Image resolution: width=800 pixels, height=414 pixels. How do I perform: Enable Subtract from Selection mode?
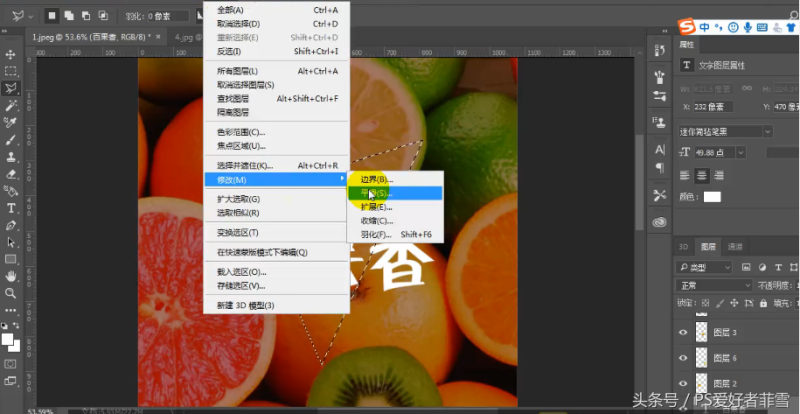tap(86, 16)
